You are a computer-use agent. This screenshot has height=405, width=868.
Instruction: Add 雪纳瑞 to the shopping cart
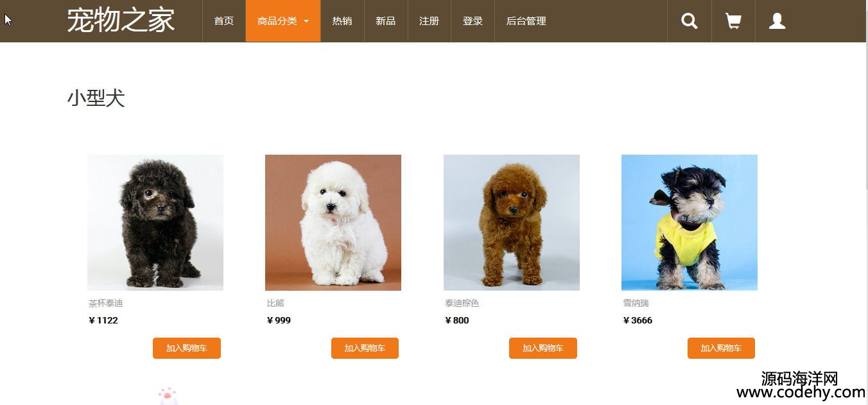click(x=721, y=348)
